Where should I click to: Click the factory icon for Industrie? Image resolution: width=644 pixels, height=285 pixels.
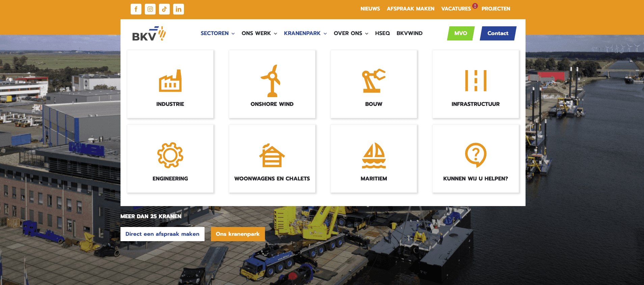170,81
